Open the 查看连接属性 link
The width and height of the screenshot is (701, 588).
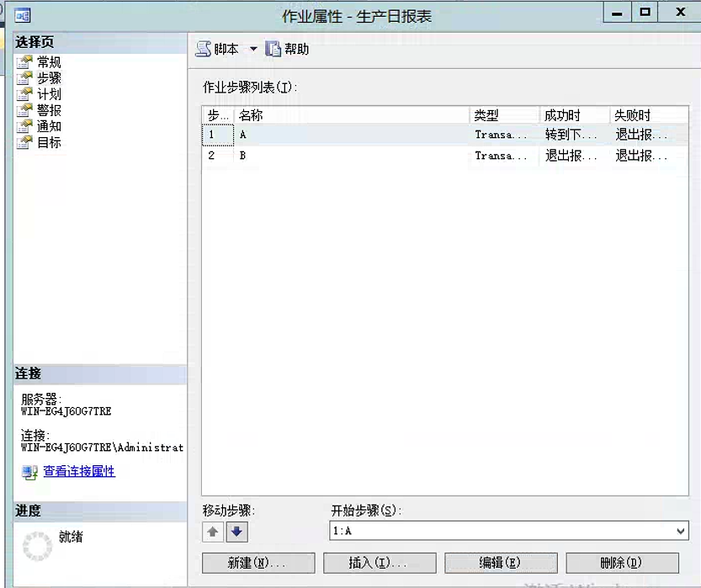point(79,472)
